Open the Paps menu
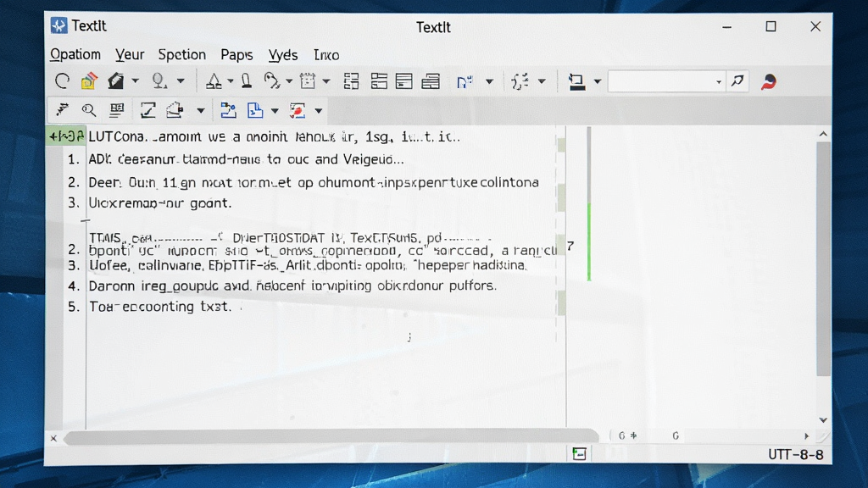 (236, 55)
